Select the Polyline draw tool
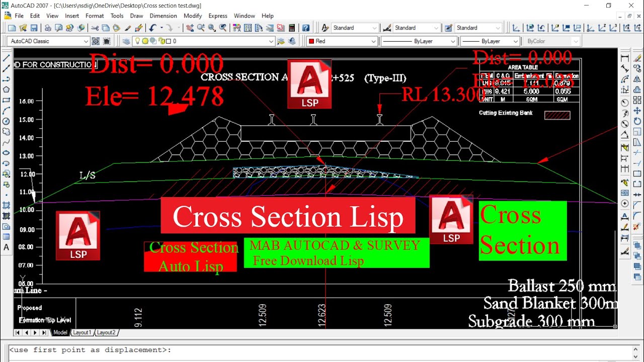Screen dimensions: 644x362 click(7, 79)
